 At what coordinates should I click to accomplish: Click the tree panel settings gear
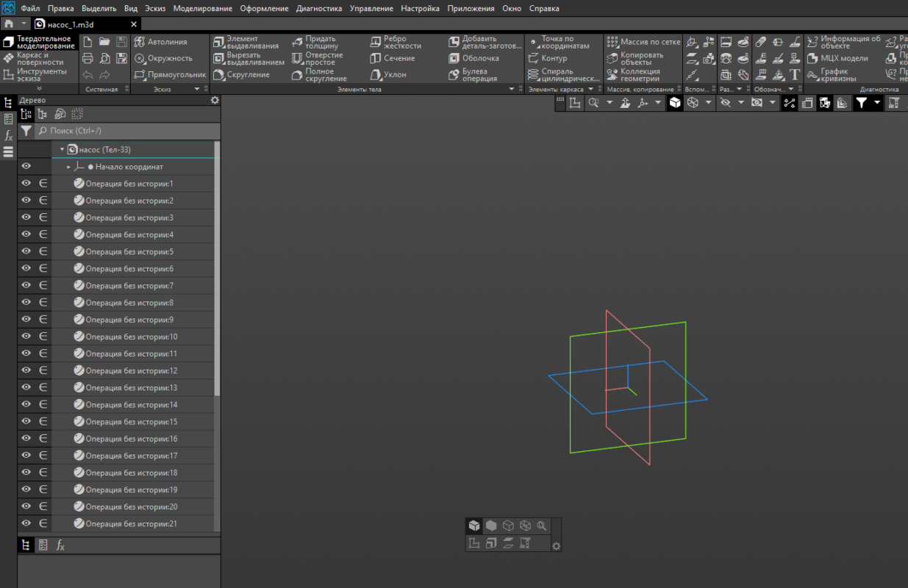(x=215, y=100)
